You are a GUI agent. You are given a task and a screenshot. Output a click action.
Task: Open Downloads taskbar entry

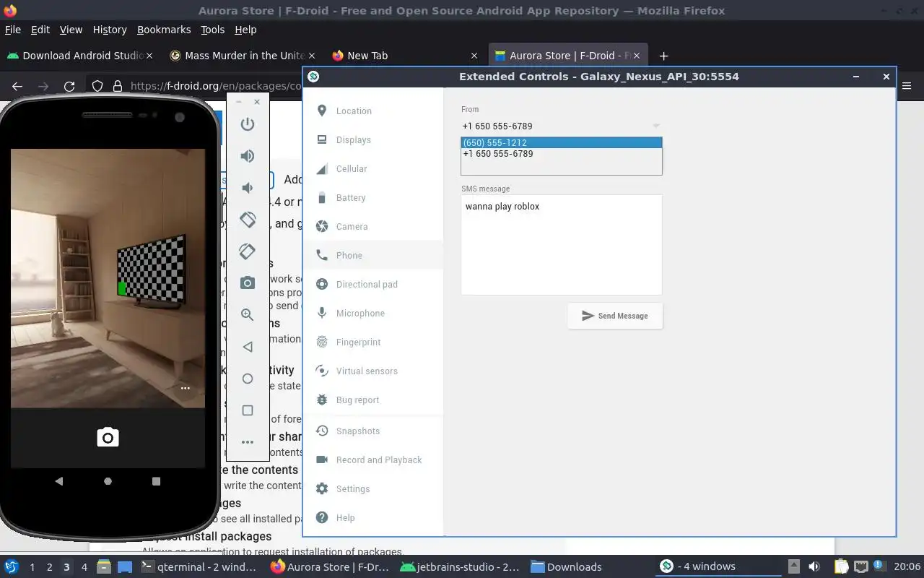click(x=566, y=567)
